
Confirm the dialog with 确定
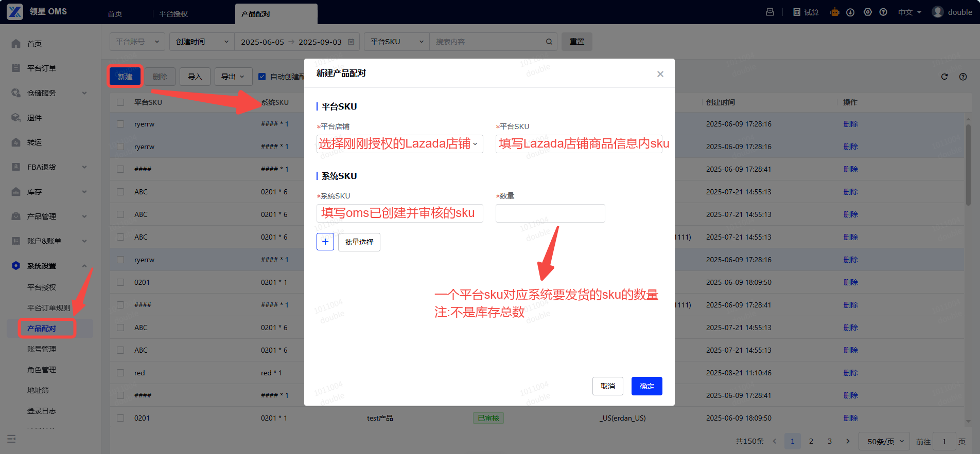pyautogui.click(x=647, y=386)
